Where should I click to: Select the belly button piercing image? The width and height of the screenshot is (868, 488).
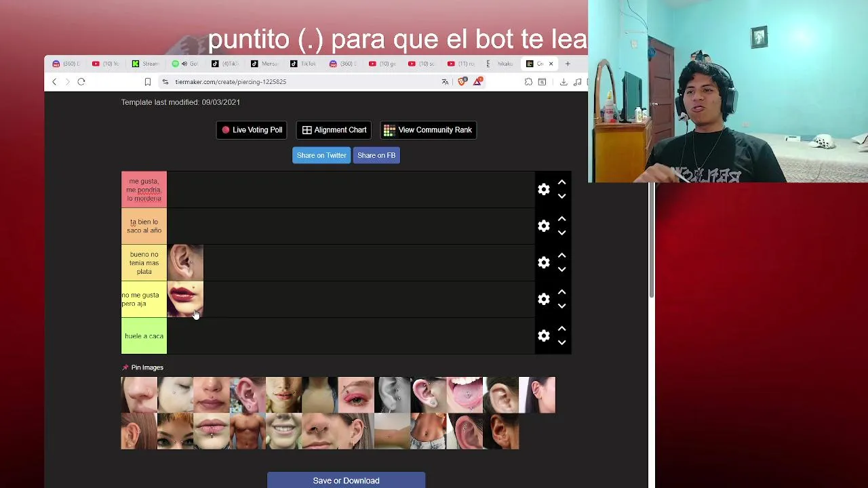click(429, 432)
